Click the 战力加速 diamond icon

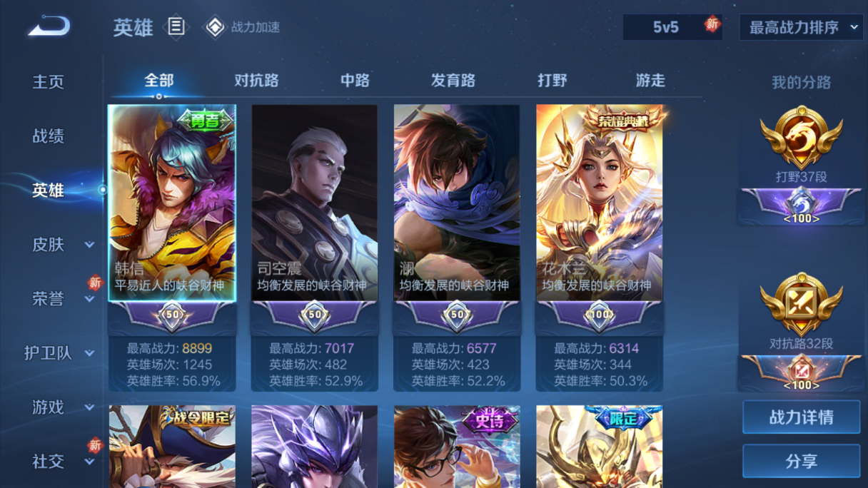(214, 27)
